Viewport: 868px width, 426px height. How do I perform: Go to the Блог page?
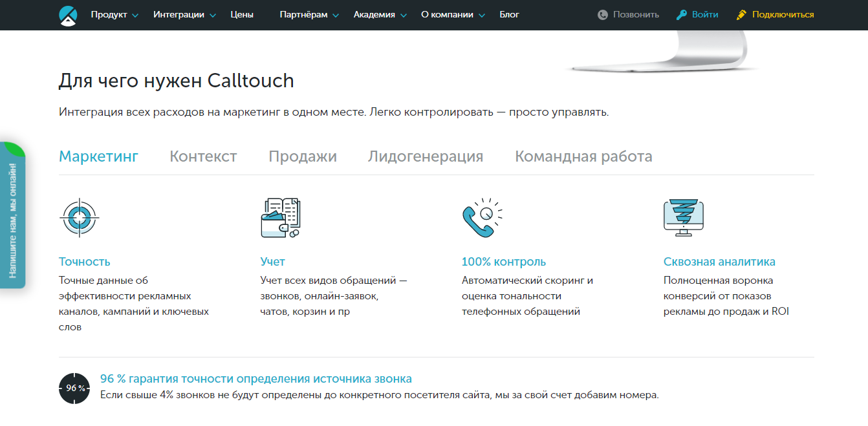pyautogui.click(x=510, y=15)
